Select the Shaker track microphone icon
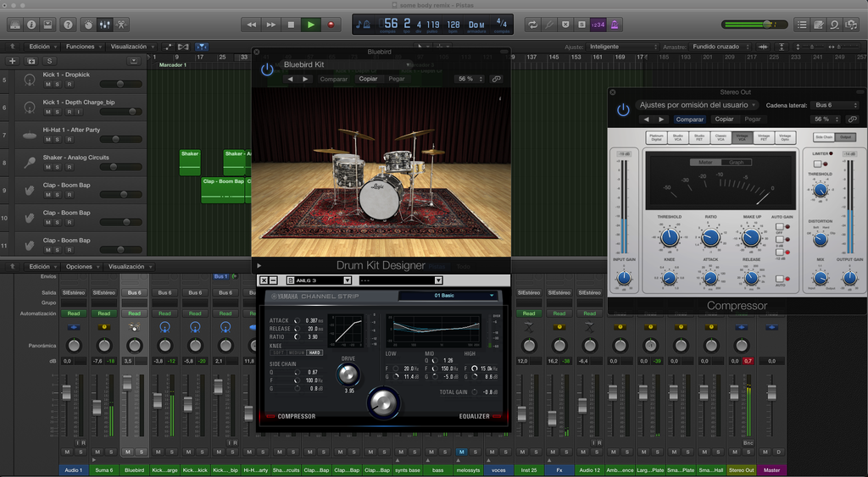This screenshot has width=868, height=477. point(30,163)
